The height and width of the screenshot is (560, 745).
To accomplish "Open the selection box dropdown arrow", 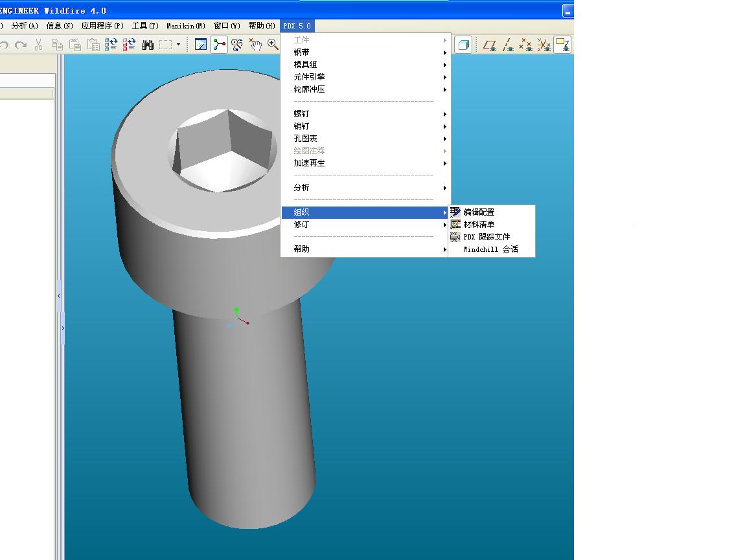I will (179, 45).
